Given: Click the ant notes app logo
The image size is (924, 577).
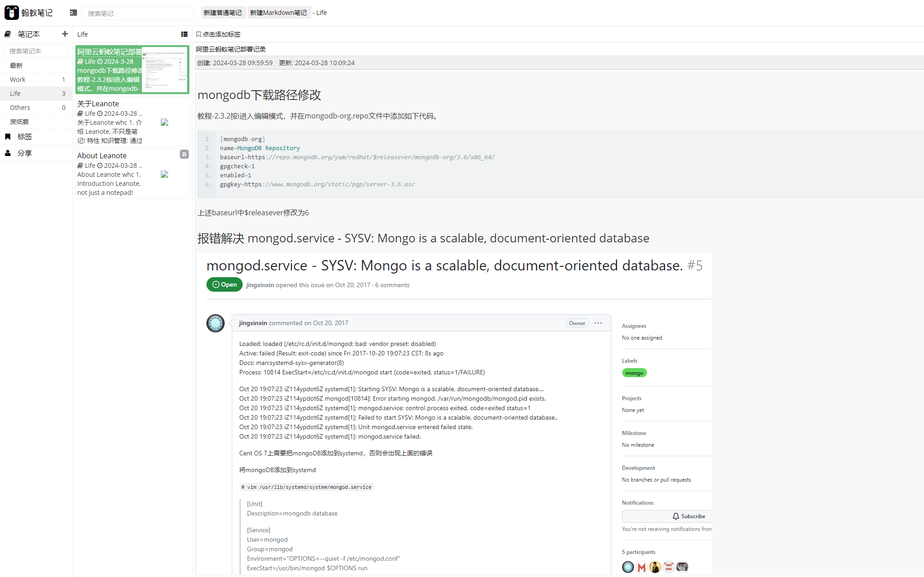Looking at the screenshot, I should tap(28, 13).
